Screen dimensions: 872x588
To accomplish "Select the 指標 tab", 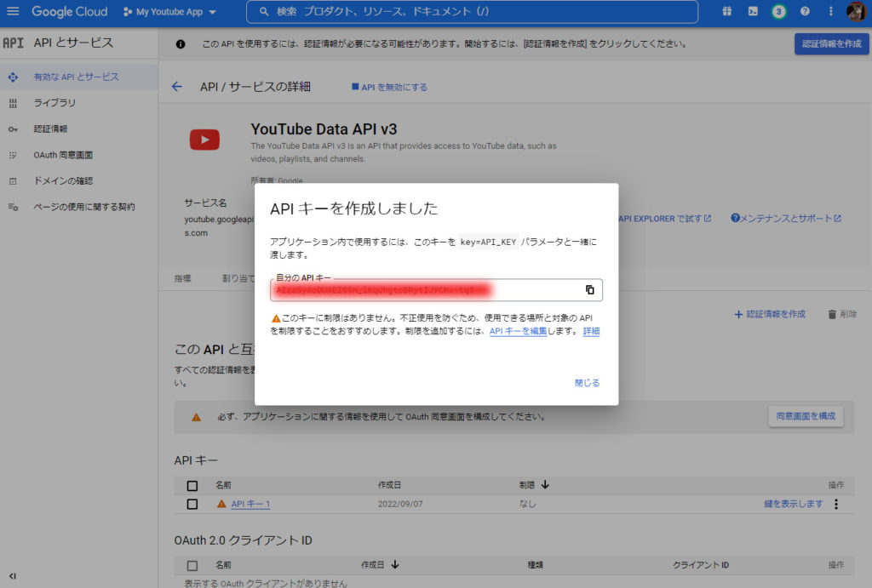I will coord(182,278).
